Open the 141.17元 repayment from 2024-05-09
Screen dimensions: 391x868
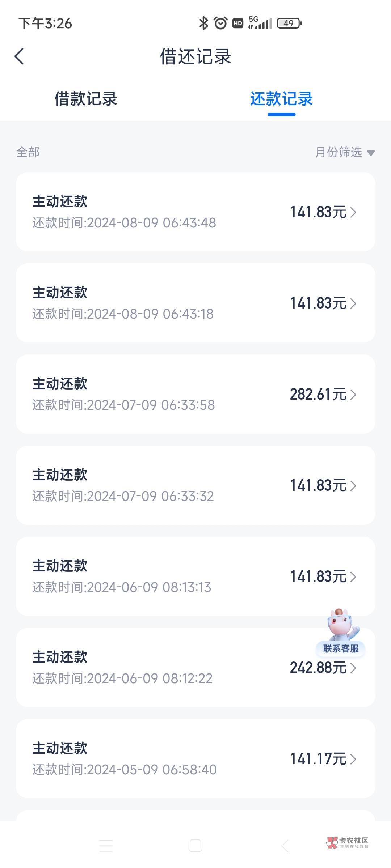(x=195, y=759)
